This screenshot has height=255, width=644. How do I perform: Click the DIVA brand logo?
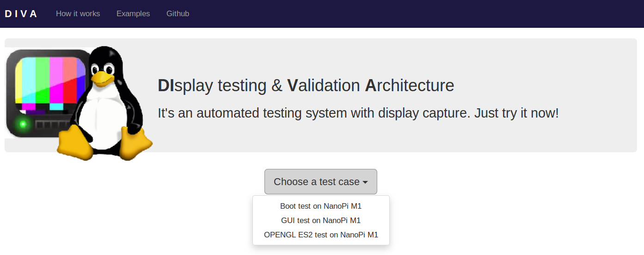(21, 14)
